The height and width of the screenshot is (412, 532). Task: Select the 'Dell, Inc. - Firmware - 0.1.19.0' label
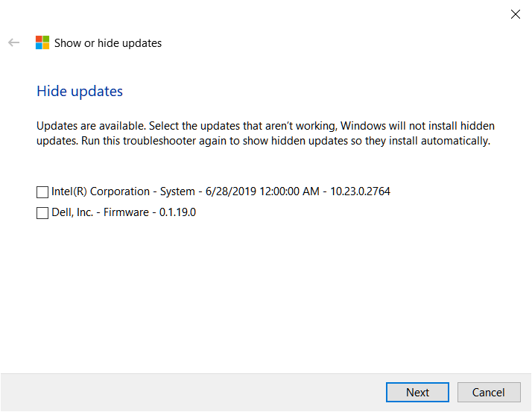click(124, 212)
